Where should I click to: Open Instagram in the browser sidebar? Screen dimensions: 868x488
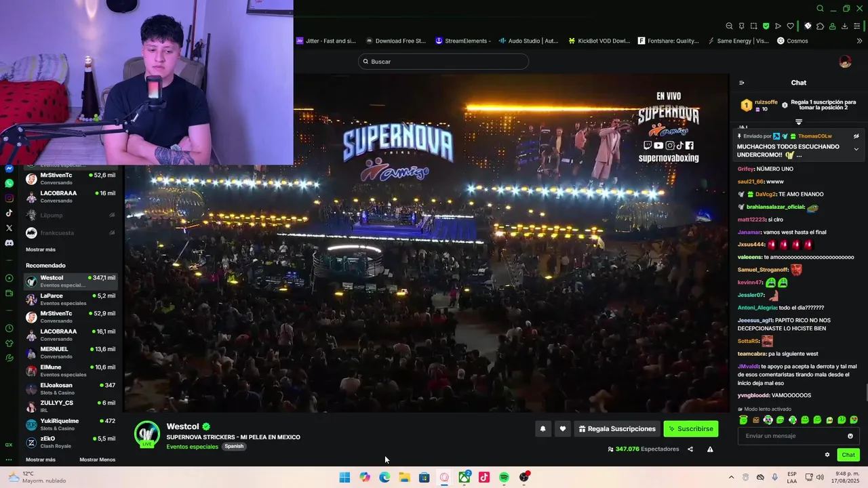pyautogui.click(x=9, y=198)
